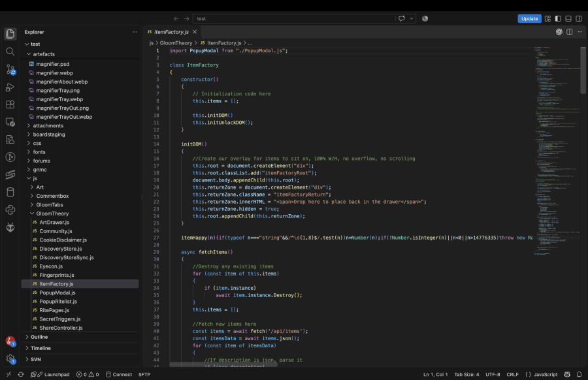Open the Run and Debug view
The image size is (588, 380).
[10, 87]
